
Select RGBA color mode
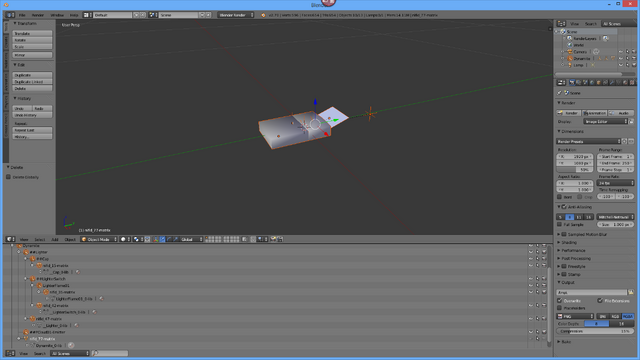coord(628,316)
